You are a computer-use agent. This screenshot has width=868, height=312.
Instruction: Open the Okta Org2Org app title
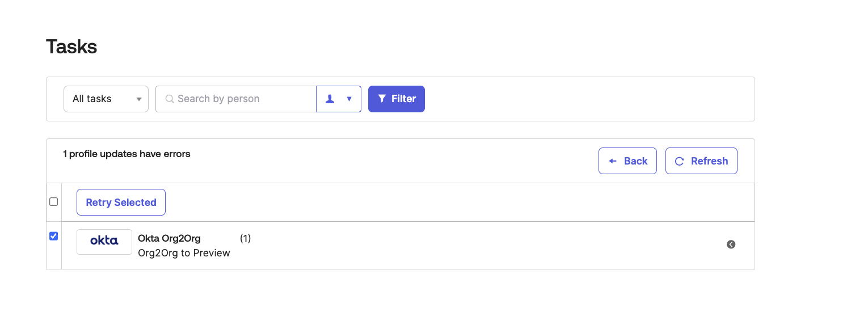tap(169, 238)
